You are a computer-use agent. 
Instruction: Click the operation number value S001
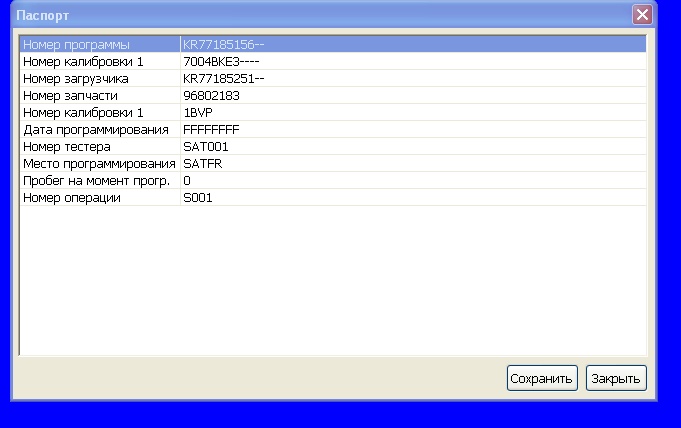(x=198, y=198)
